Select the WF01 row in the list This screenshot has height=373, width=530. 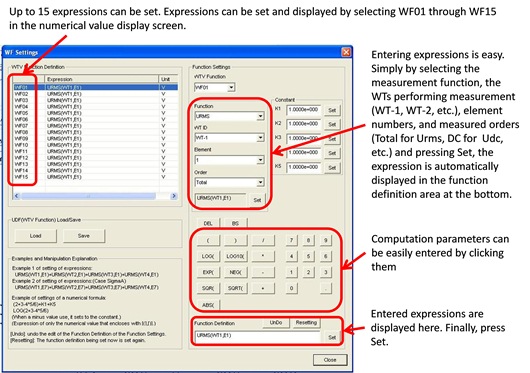(95, 88)
